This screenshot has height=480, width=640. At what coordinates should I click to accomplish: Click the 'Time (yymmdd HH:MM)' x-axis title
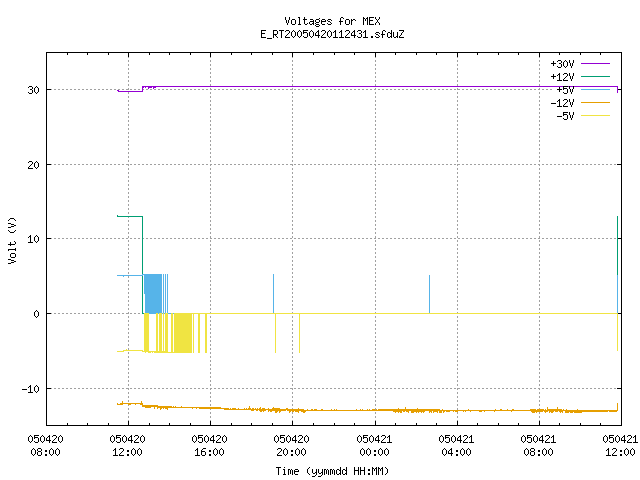pyautogui.click(x=332, y=471)
